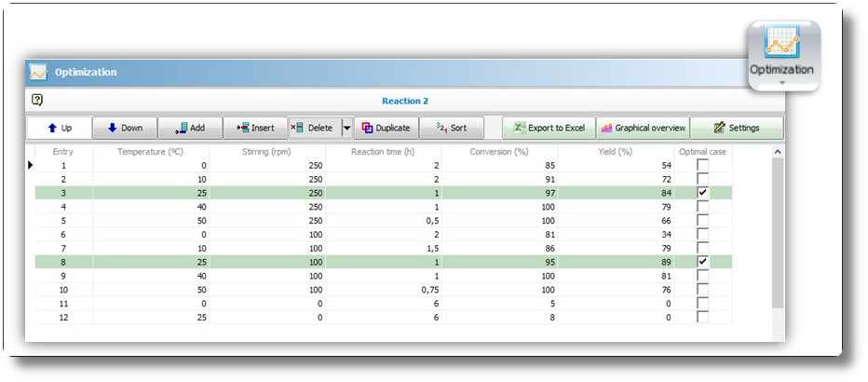The height and width of the screenshot is (382, 868).
Task: Select temperature cell 40 in entry 4
Action: [151, 207]
